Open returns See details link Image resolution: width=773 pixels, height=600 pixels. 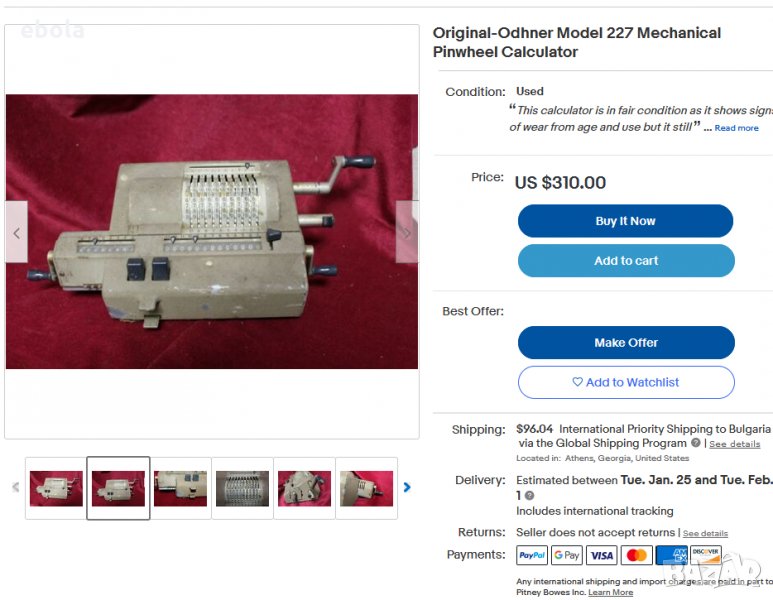pyautogui.click(x=705, y=533)
